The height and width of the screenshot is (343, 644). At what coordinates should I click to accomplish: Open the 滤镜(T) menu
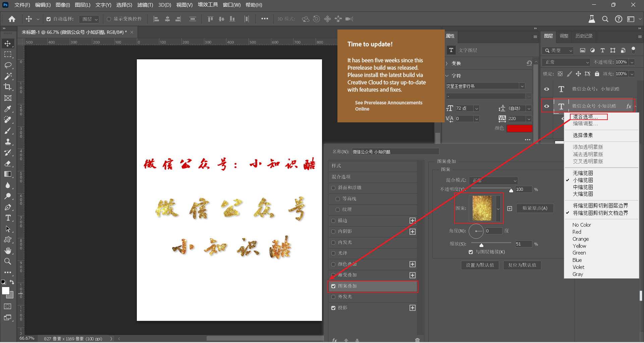145,5
